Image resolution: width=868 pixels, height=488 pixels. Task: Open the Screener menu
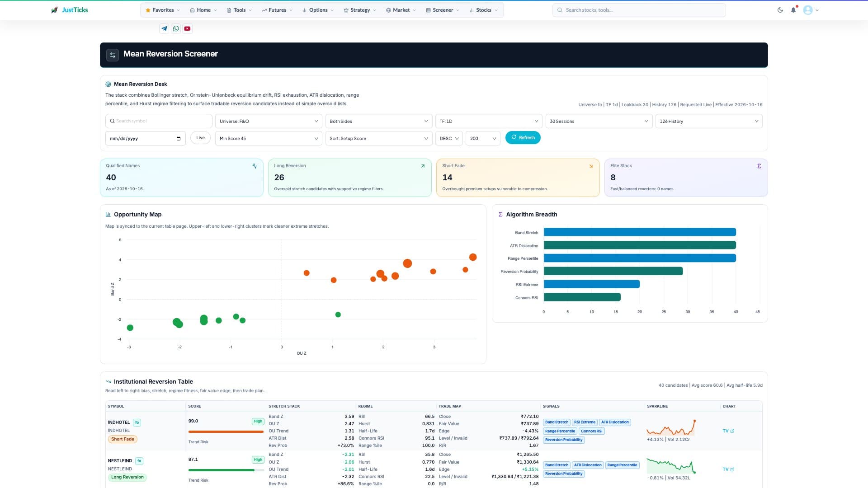point(443,10)
